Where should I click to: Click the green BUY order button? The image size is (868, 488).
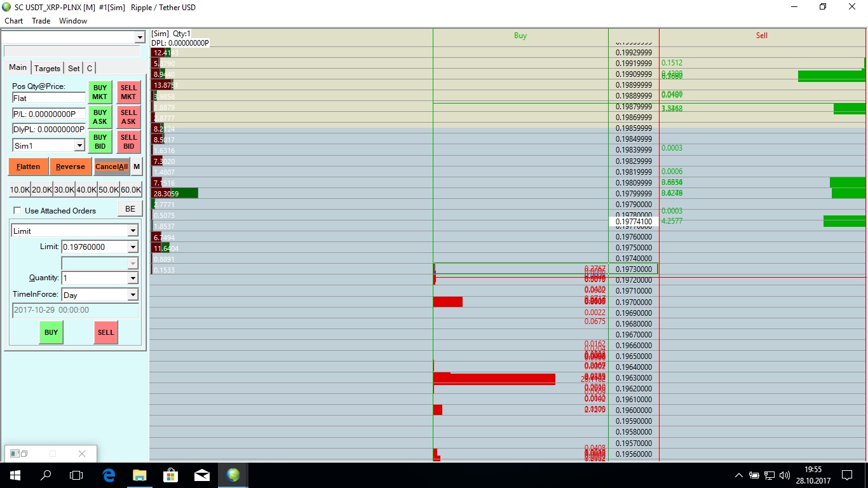pos(51,332)
